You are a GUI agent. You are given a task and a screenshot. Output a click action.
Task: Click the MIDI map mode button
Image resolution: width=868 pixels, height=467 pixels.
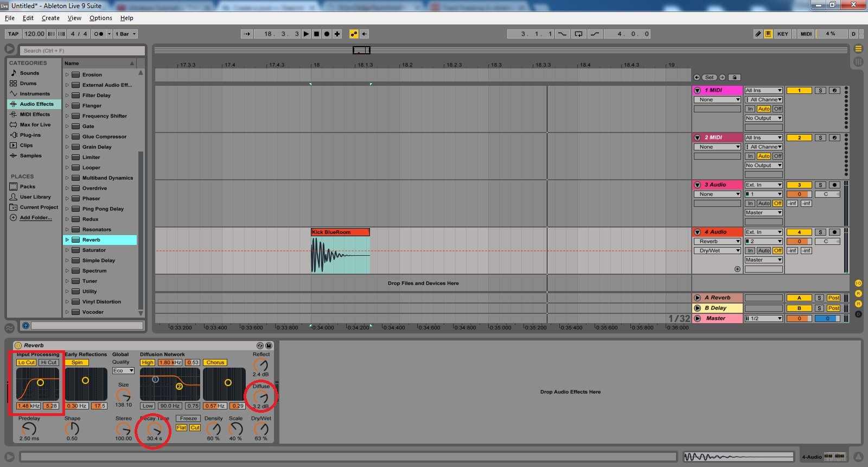pos(806,34)
